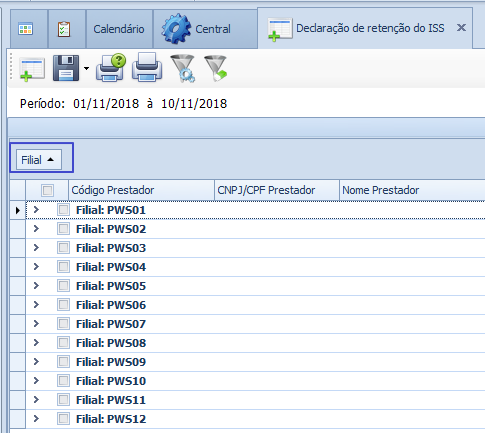
Task: Switch to the Calendário tab
Action: pyautogui.click(x=119, y=29)
